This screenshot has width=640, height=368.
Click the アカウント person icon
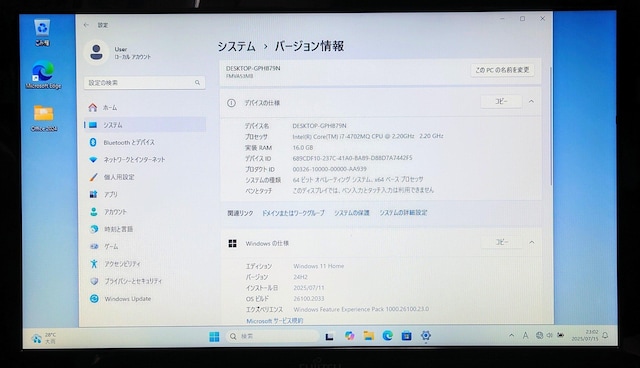pos(94,212)
